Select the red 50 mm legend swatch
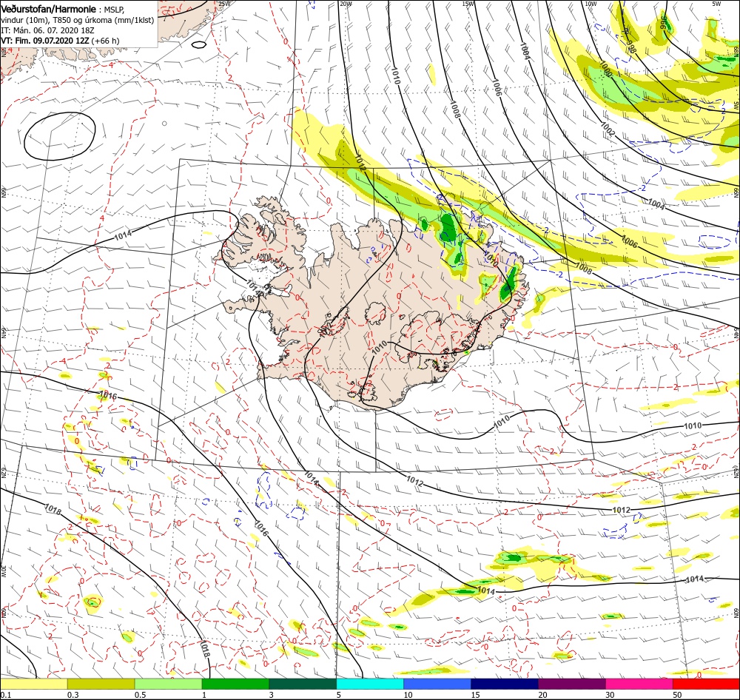Image resolution: width=740 pixels, height=700 pixels. (706, 684)
